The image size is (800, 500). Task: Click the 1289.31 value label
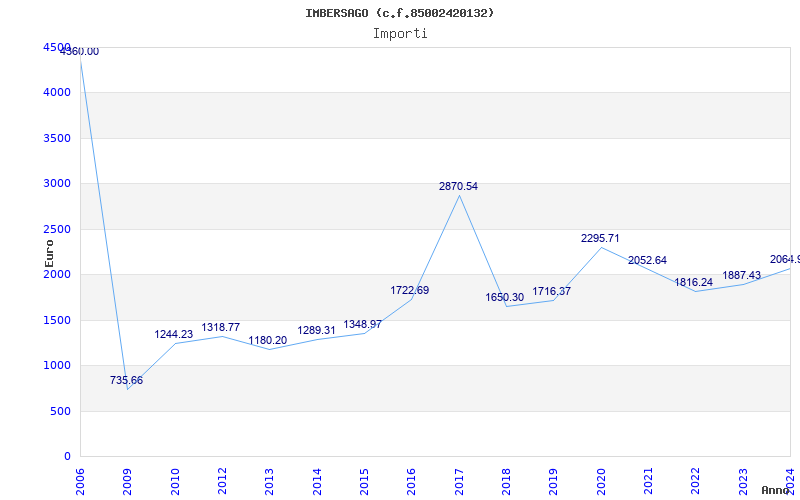[x=316, y=331]
